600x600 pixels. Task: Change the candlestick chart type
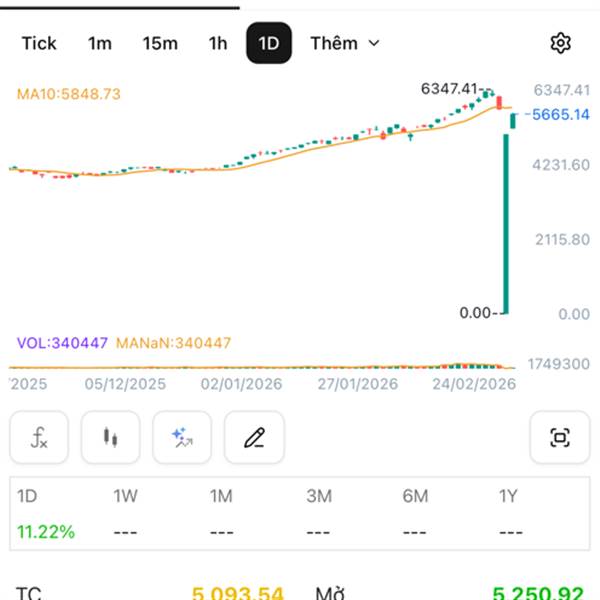click(x=110, y=437)
